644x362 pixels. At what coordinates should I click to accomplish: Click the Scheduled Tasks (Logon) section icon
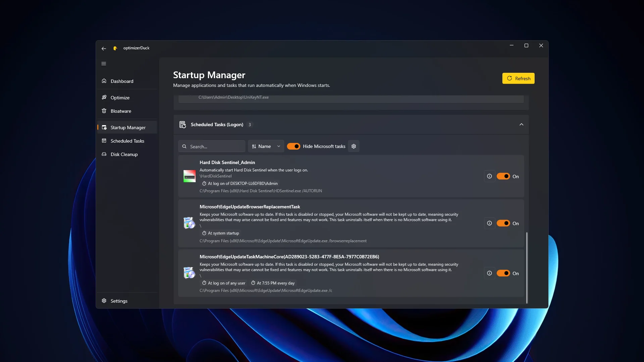[x=183, y=124]
